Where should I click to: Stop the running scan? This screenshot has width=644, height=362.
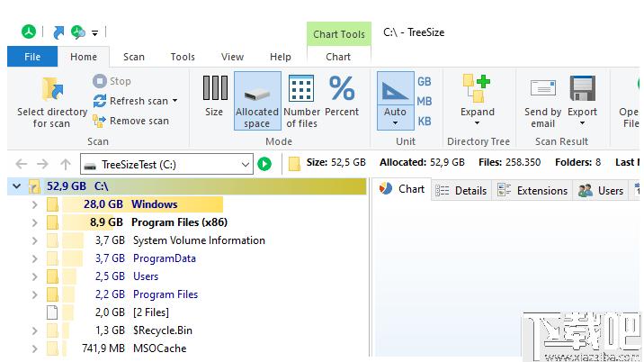pyautogui.click(x=112, y=81)
